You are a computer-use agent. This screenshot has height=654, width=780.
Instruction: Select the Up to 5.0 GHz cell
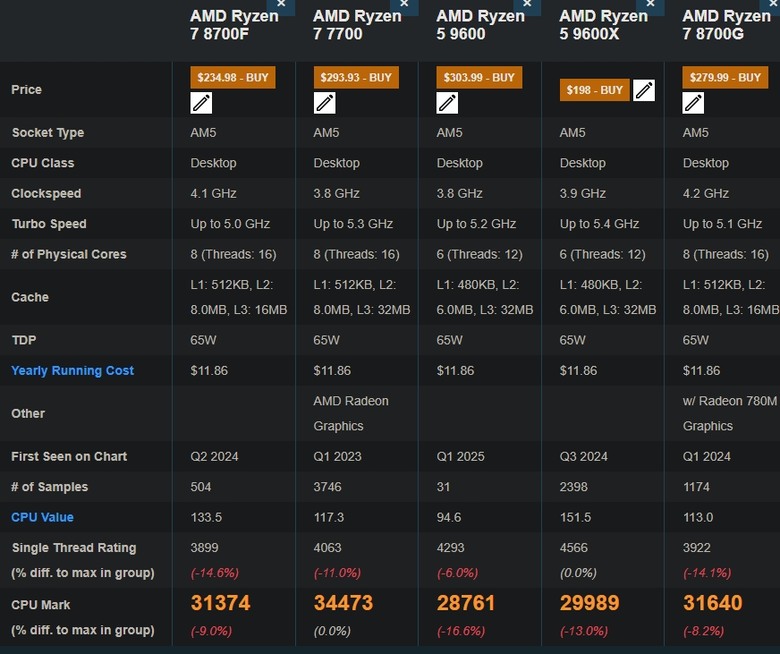(x=230, y=224)
